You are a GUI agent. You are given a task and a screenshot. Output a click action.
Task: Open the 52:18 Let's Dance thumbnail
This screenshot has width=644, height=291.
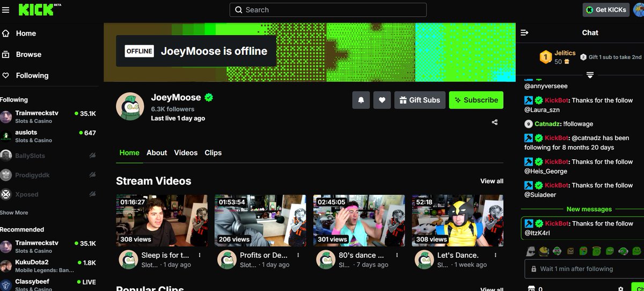pyautogui.click(x=458, y=221)
